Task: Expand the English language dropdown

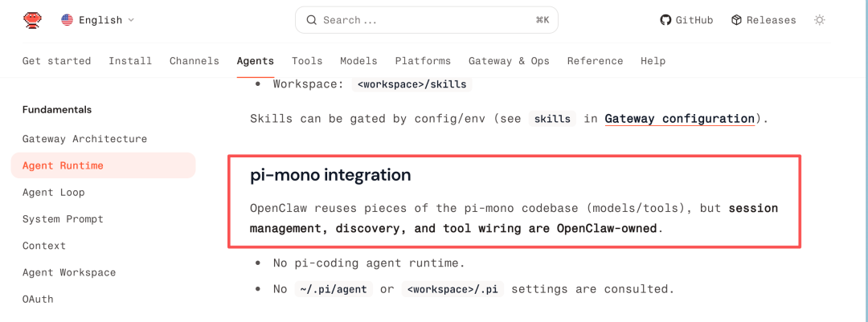Action: (131, 20)
